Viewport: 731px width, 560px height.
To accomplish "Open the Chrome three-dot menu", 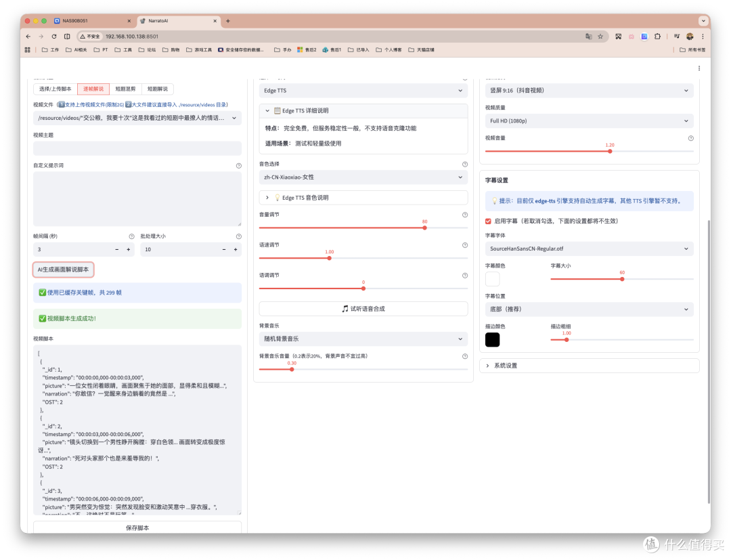I will 703,37.
